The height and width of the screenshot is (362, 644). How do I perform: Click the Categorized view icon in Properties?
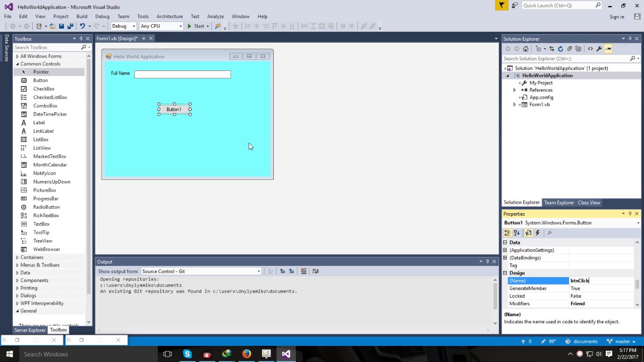[507, 233]
